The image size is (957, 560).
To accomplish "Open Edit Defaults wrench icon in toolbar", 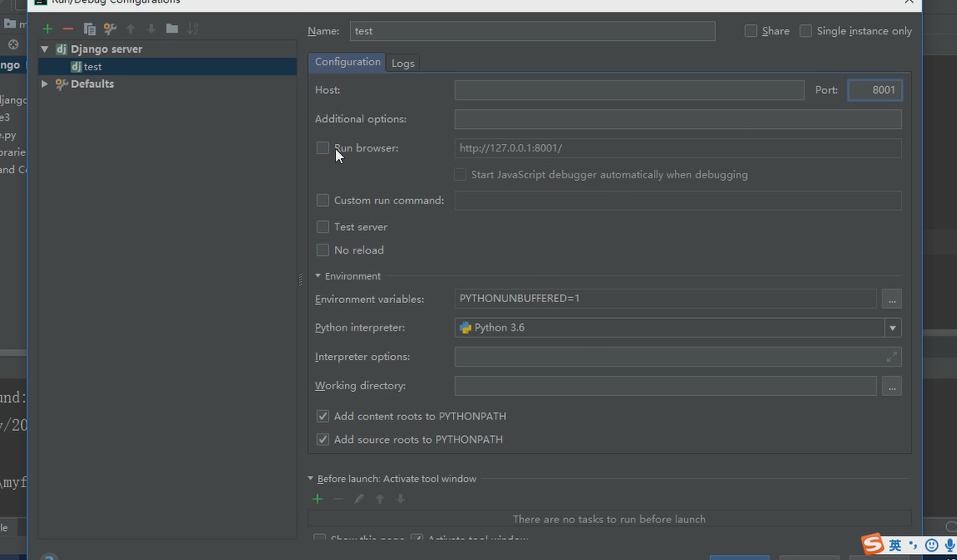I will coord(110,28).
